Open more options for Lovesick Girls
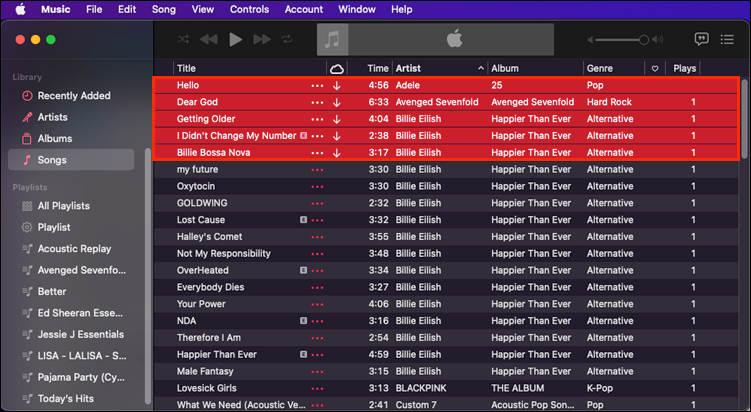 pyautogui.click(x=317, y=389)
